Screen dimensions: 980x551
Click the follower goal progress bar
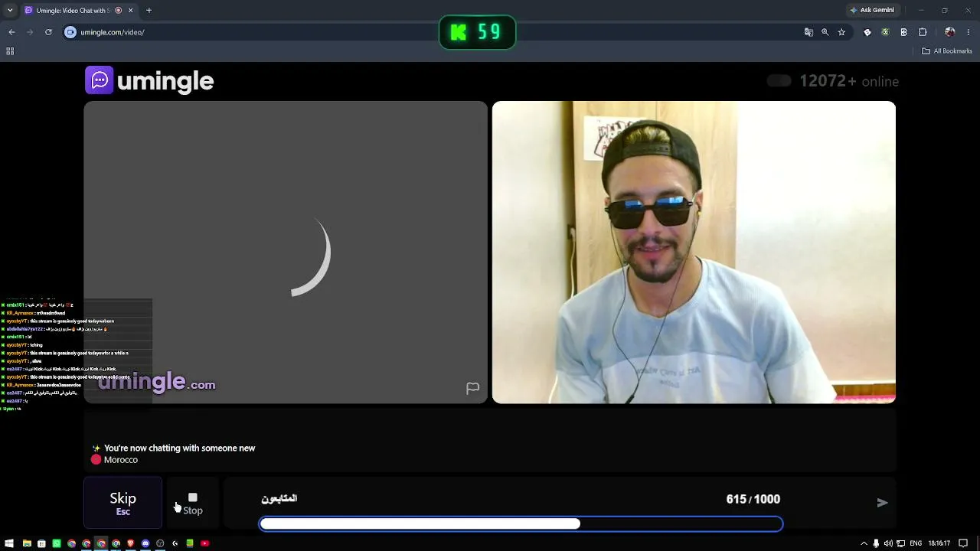point(521,524)
